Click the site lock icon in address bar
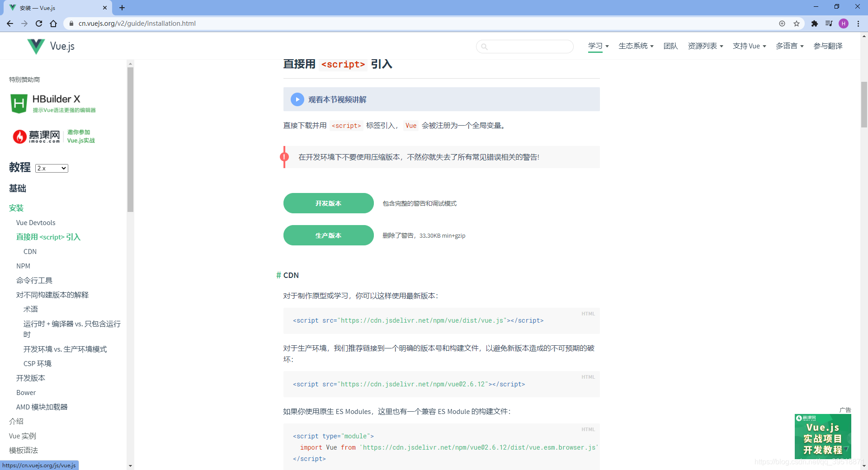The width and height of the screenshot is (868, 470). click(x=71, y=23)
